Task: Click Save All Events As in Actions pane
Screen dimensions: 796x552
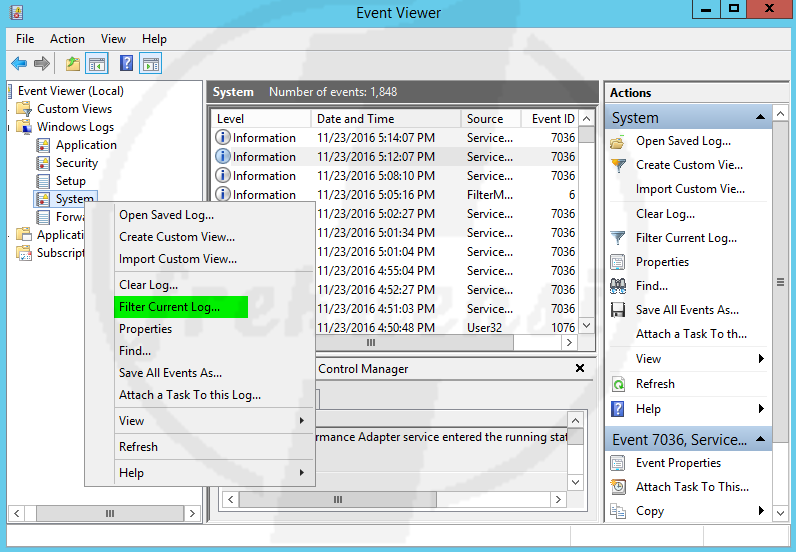Action: coord(687,310)
